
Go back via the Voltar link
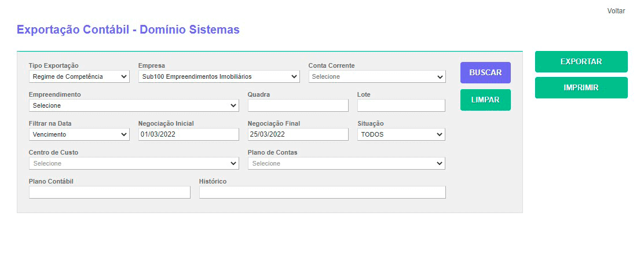tap(616, 11)
